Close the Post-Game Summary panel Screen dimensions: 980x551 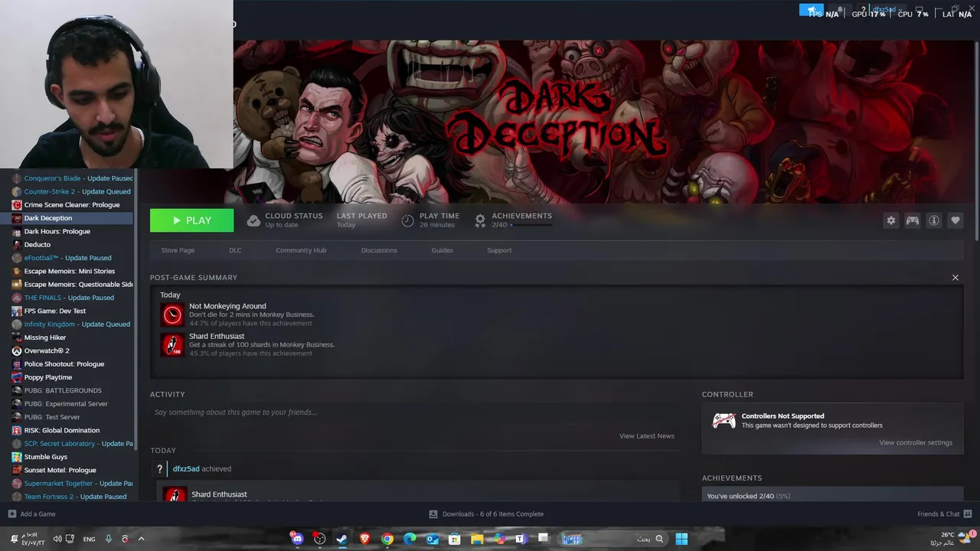955,278
